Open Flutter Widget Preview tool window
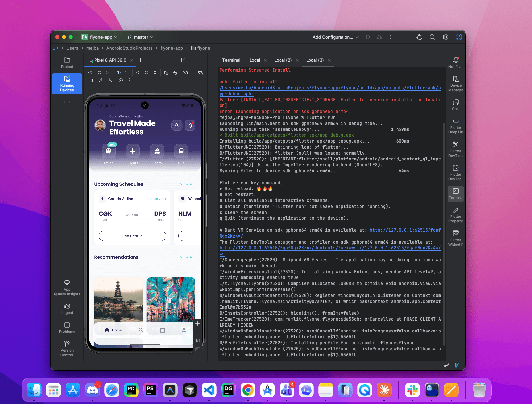The image size is (532, 404). point(456,239)
